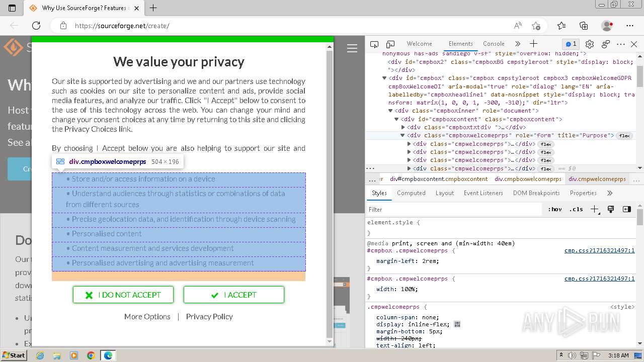
Task: Open the browser profile avatar
Action: [x=607, y=26]
